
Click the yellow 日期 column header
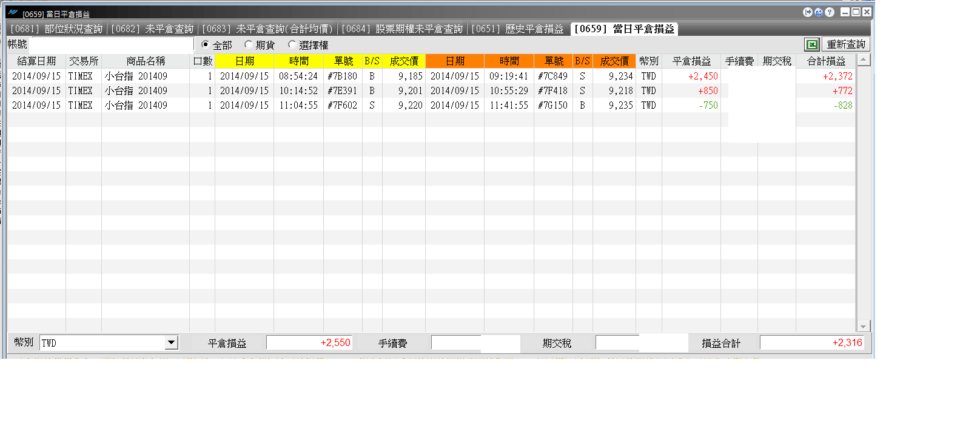pyautogui.click(x=244, y=61)
